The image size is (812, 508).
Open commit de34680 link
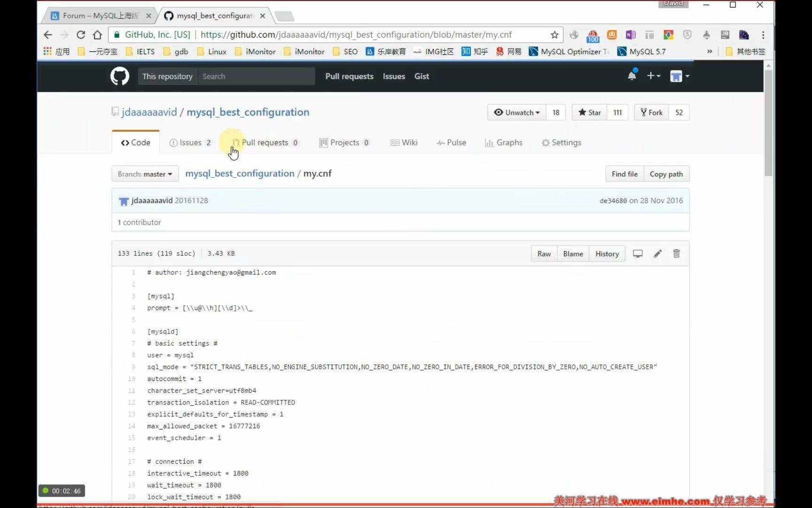click(613, 201)
